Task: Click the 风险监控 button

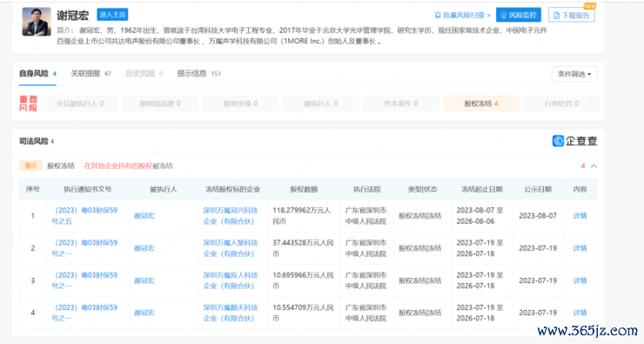Action: tap(519, 15)
